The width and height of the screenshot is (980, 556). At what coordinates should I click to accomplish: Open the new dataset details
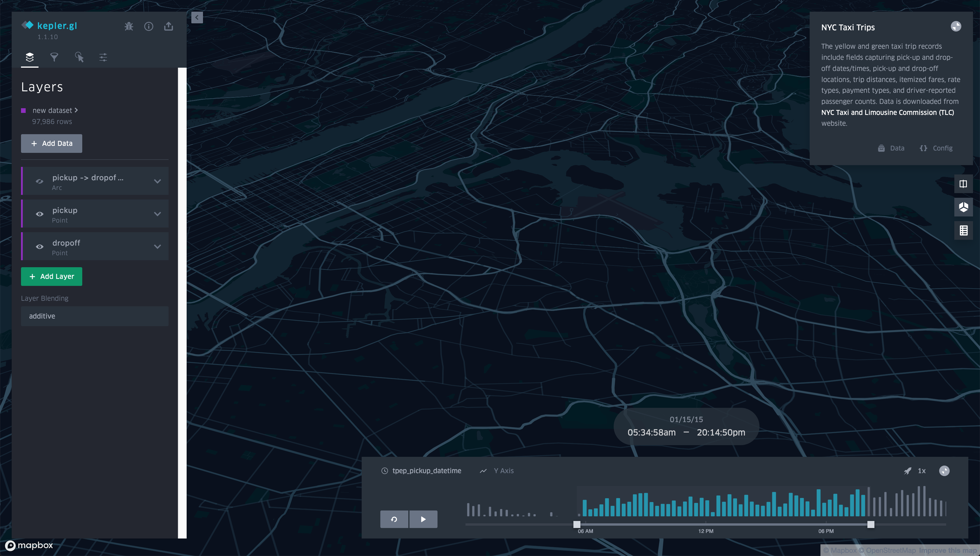tap(55, 110)
